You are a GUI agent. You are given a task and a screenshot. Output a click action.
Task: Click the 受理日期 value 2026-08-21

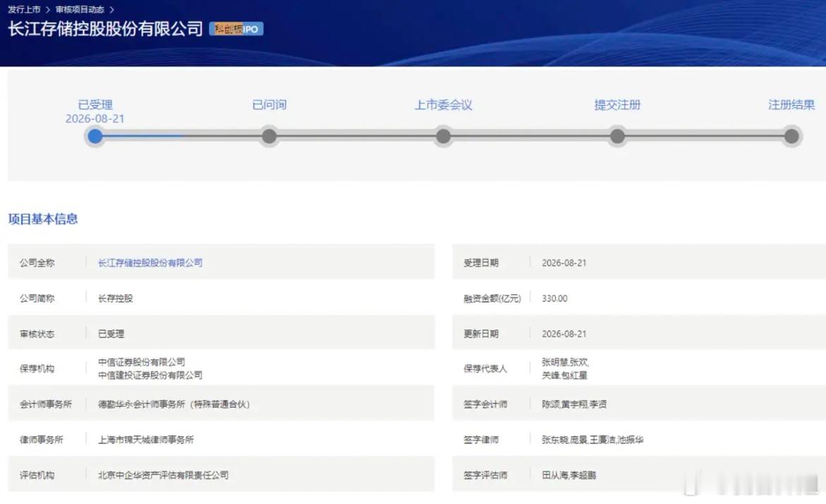click(x=564, y=263)
